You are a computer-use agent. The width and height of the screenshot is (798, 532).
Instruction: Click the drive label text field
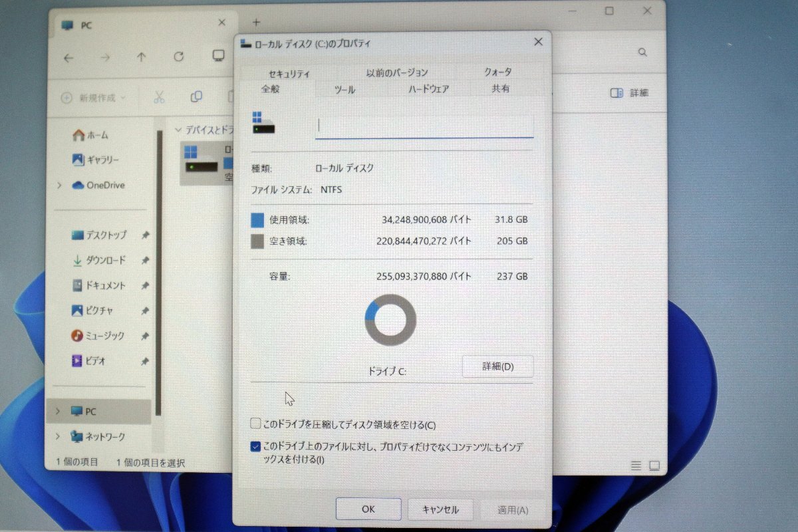424,126
